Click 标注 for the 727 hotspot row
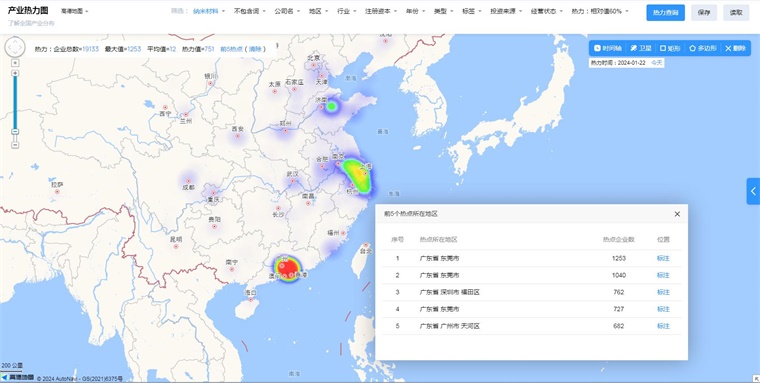 tap(663, 309)
